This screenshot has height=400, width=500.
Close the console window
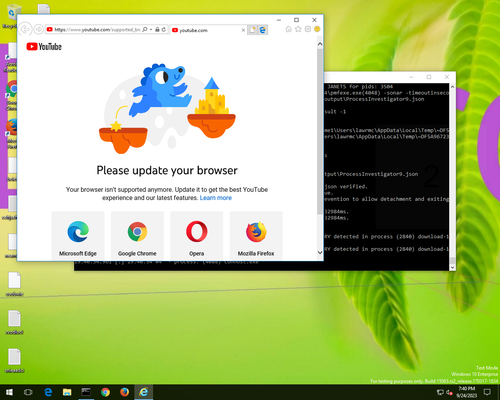coord(447,77)
